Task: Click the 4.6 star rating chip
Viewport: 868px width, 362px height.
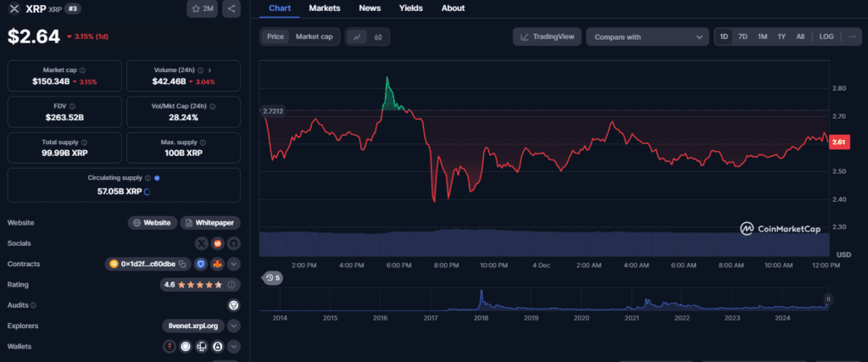Action: pyautogui.click(x=199, y=285)
